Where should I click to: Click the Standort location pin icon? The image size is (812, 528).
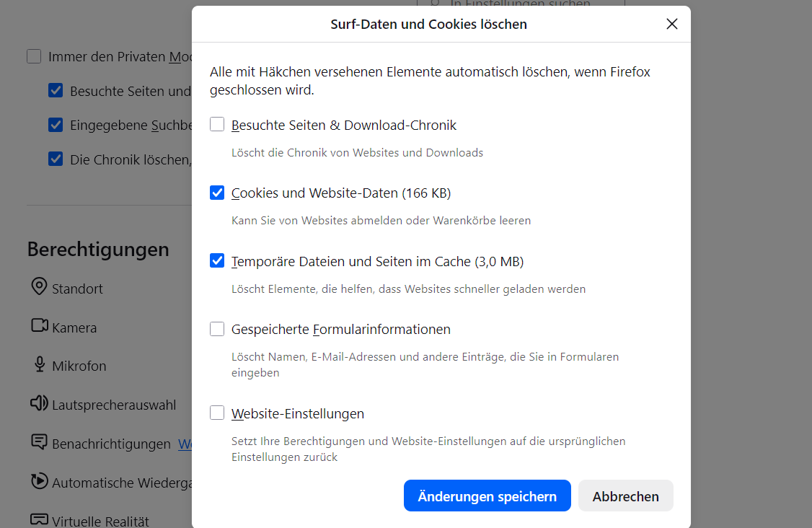(x=39, y=287)
